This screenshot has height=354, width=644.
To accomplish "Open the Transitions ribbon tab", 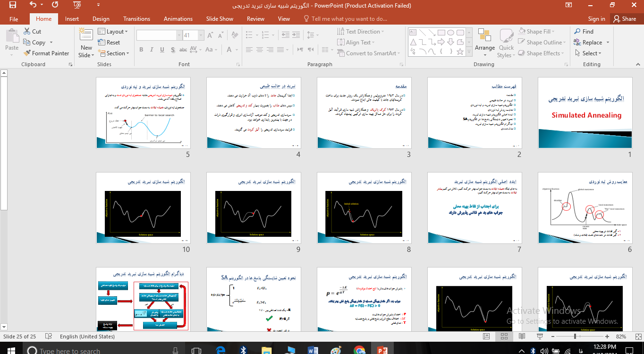I will 136,19.
